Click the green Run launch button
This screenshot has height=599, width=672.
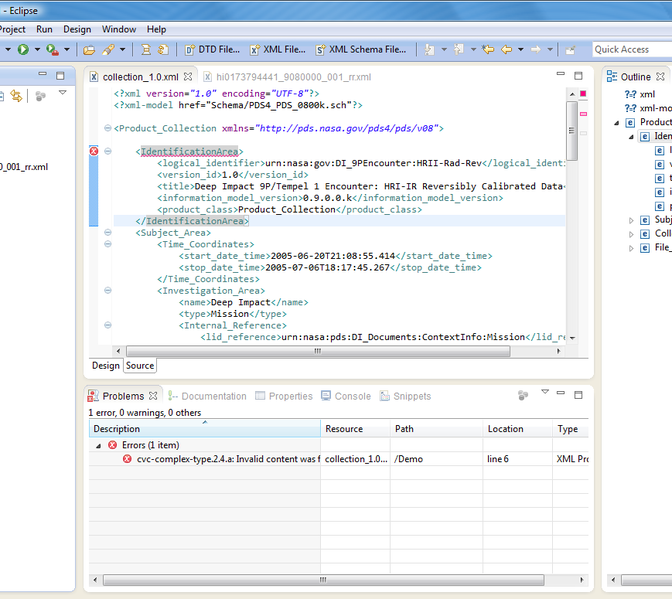(23, 50)
